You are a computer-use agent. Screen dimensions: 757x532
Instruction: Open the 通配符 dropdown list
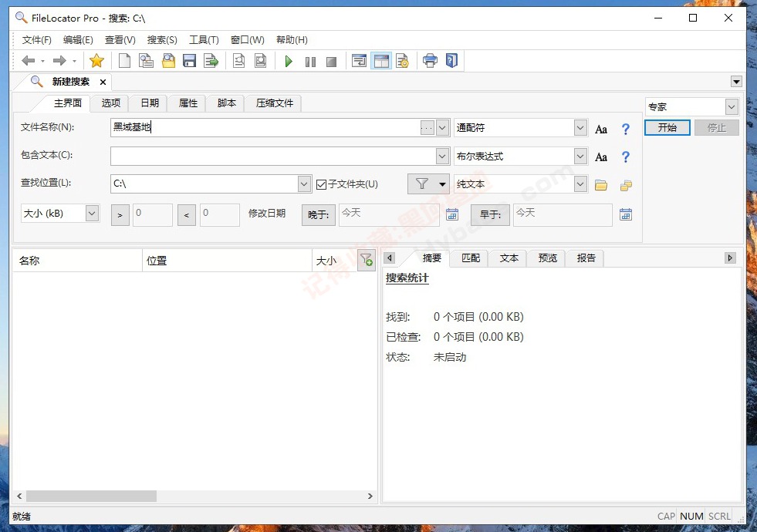click(x=580, y=129)
